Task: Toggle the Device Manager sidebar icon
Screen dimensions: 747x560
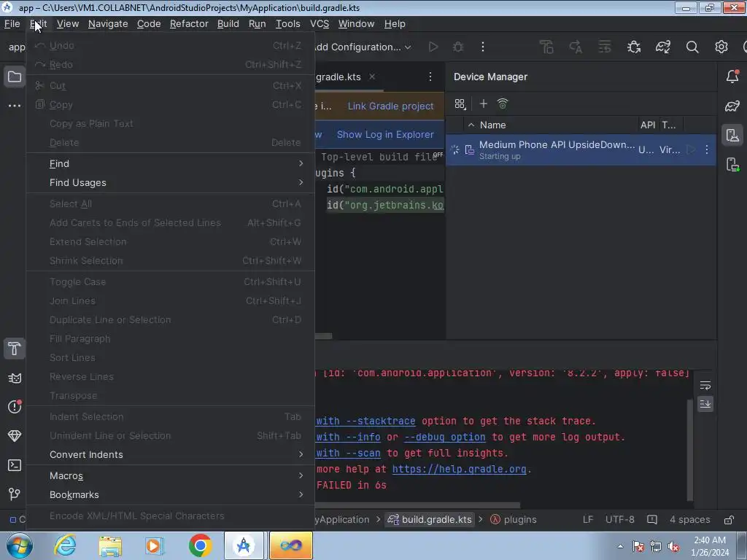Action: [x=732, y=135]
